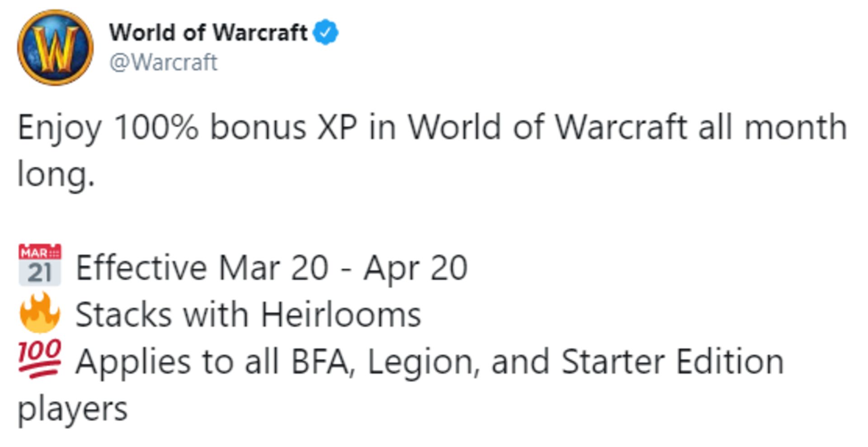Click the fire emoji beside Stacks
The height and width of the screenshot is (447, 868).
point(40,312)
